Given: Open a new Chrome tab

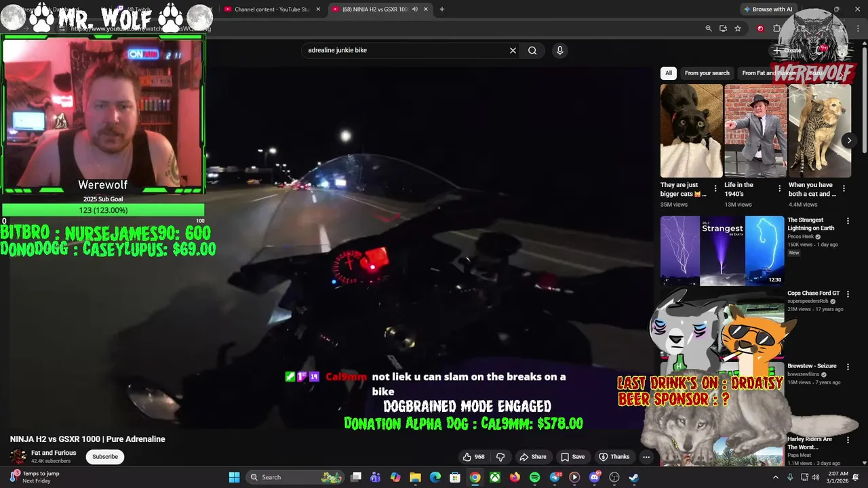Looking at the screenshot, I should pos(442,9).
